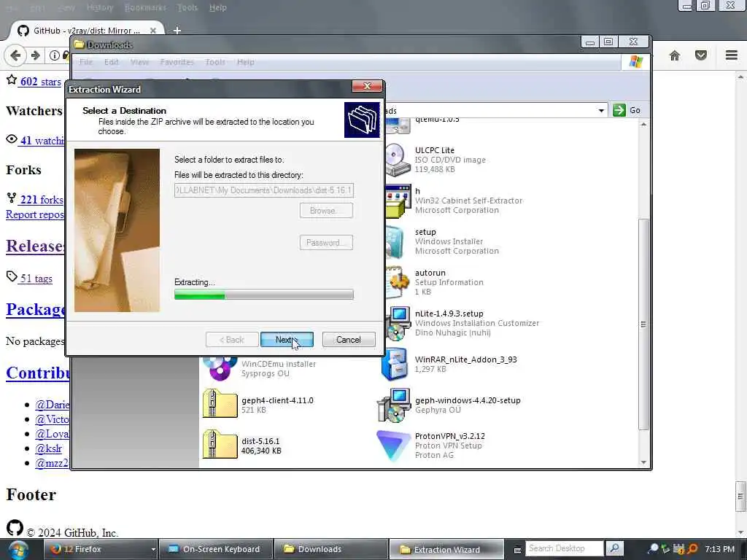Cancel the Extraction Wizard

pos(349,340)
